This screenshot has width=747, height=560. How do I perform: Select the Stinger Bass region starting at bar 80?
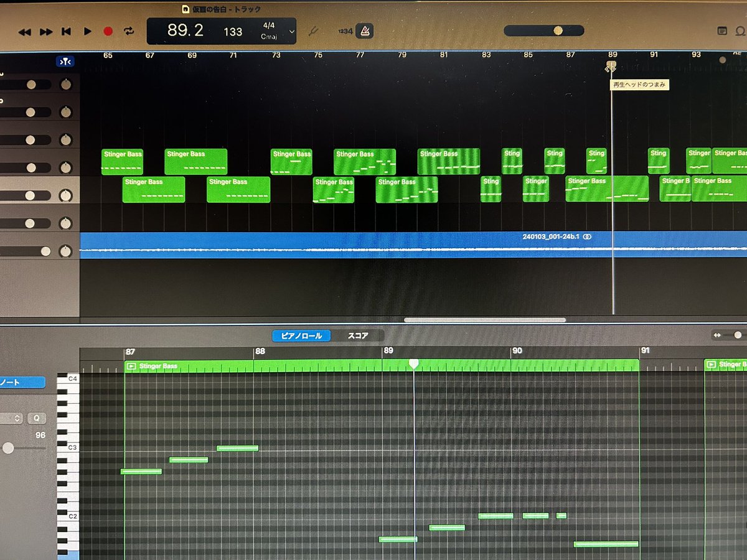point(449,161)
